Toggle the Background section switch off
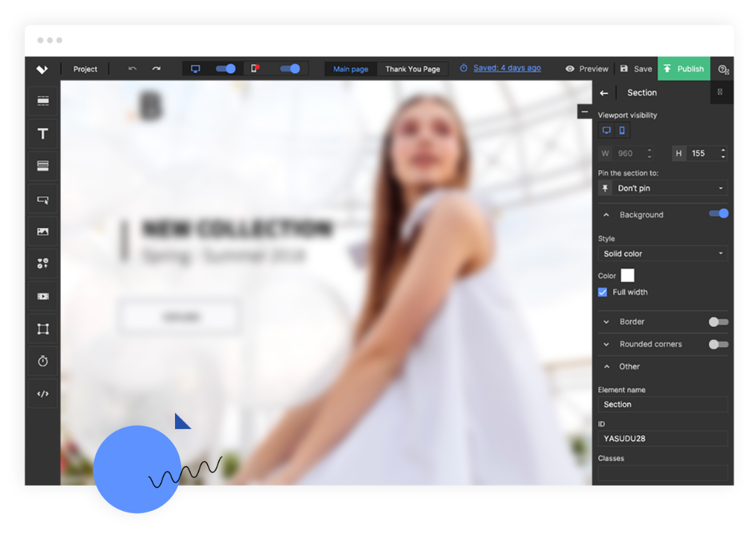The image size is (756, 550). pos(718,215)
